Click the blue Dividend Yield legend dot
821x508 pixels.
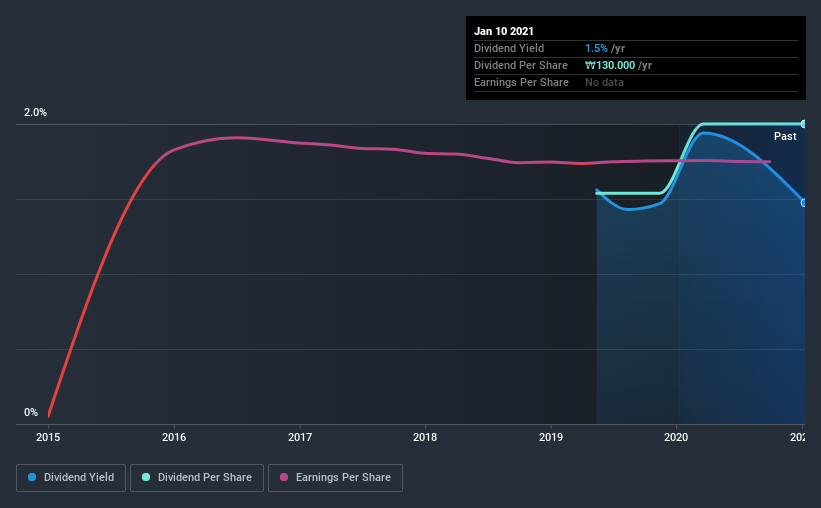pos(32,477)
